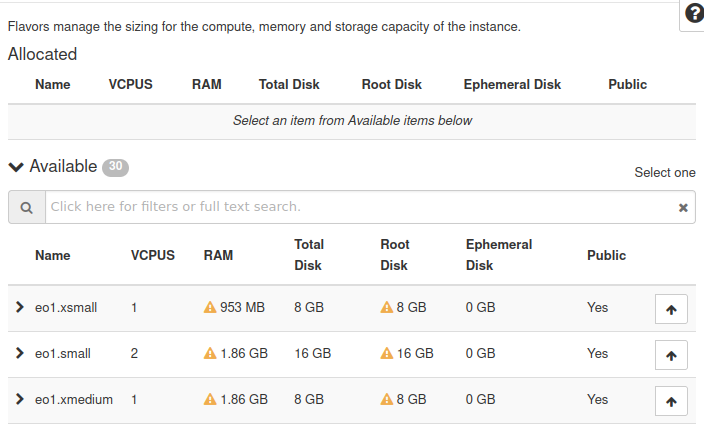Click the RAM warning icon for eo1.xsmall
The width and height of the screenshot is (704, 425).
[x=210, y=308]
